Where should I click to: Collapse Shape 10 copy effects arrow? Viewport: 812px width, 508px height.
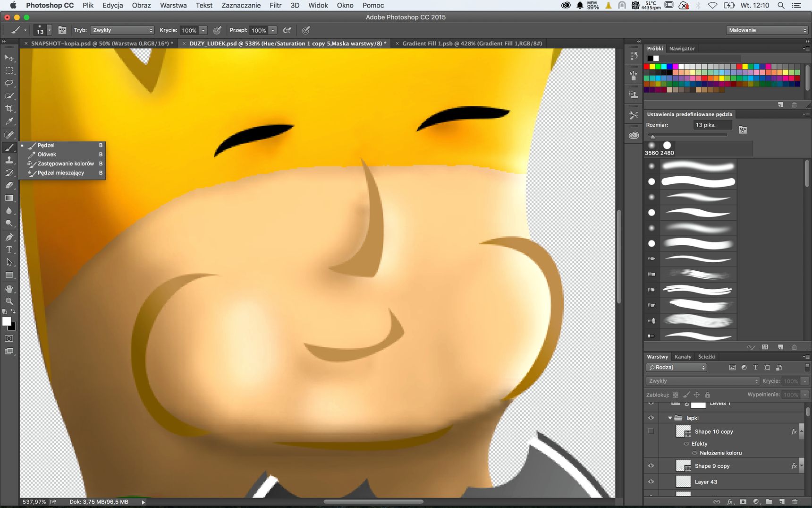[x=801, y=431]
